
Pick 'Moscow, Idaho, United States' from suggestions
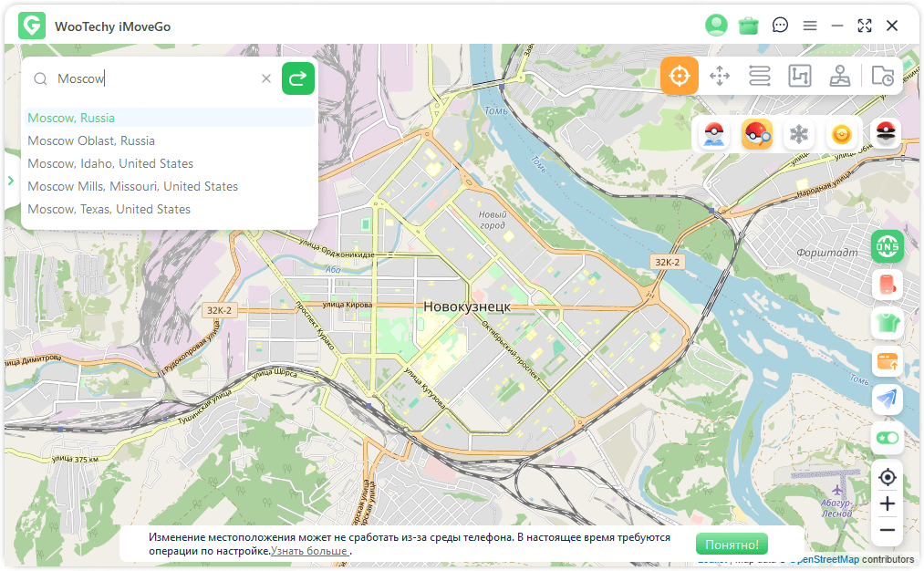(x=110, y=163)
